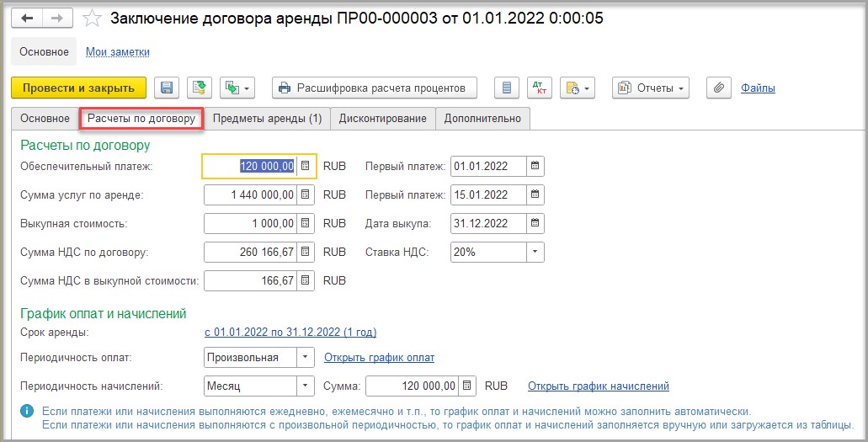Click the Сумма 120 000,00 accrual field
Screen dimensions: 868x442
(x=412, y=386)
